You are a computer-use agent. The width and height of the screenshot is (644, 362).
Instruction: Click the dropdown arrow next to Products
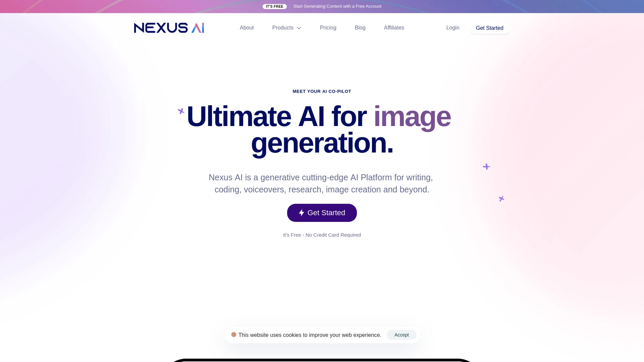pos(299,28)
